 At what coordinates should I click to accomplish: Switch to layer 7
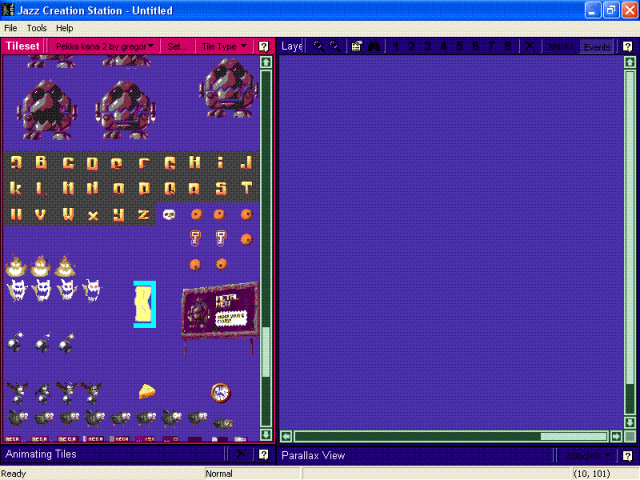tap(491, 47)
